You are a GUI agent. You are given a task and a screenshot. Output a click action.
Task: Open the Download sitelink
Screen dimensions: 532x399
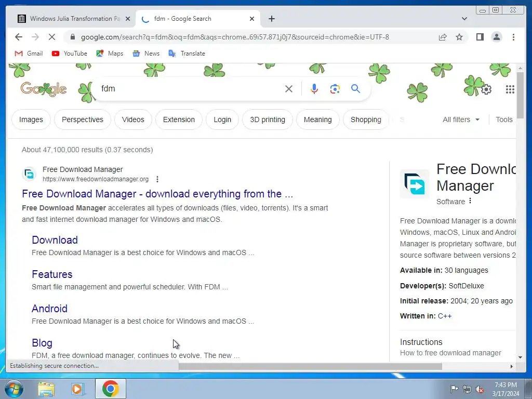(55, 240)
